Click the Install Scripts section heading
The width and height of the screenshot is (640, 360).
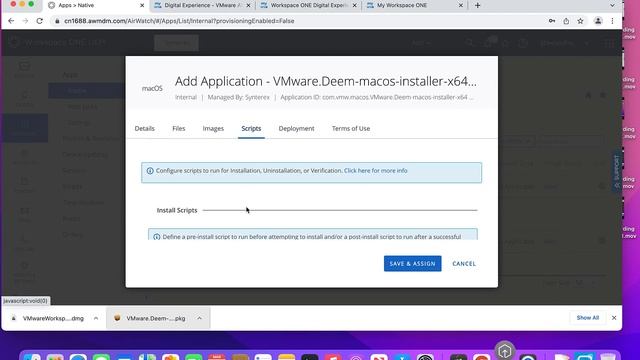pyautogui.click(x=177, y=210)
